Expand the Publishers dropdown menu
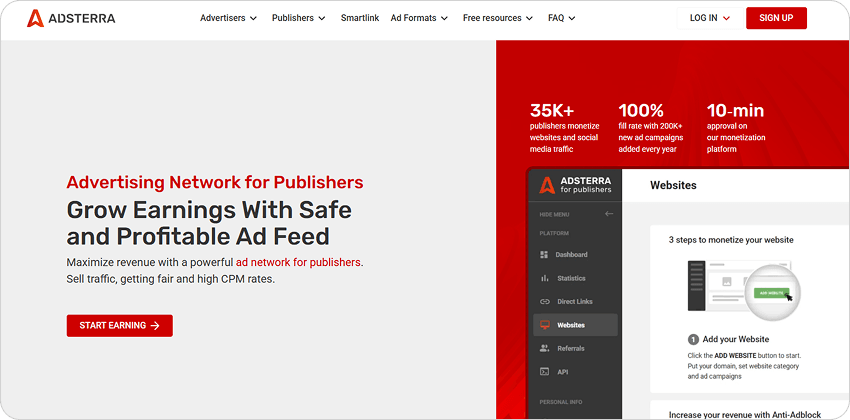 pos(298,18)
